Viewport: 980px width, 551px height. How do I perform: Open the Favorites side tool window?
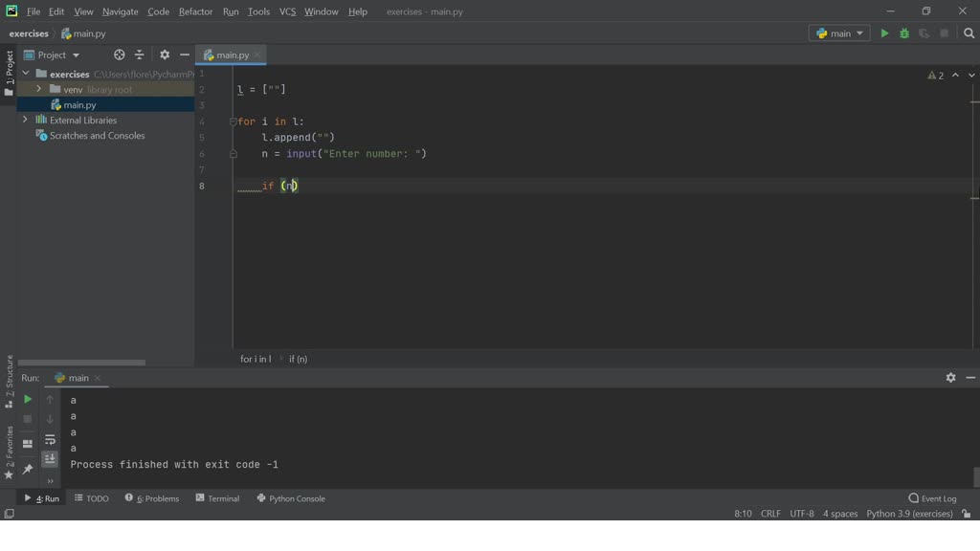pyautogui.click(x=9, y=452)
